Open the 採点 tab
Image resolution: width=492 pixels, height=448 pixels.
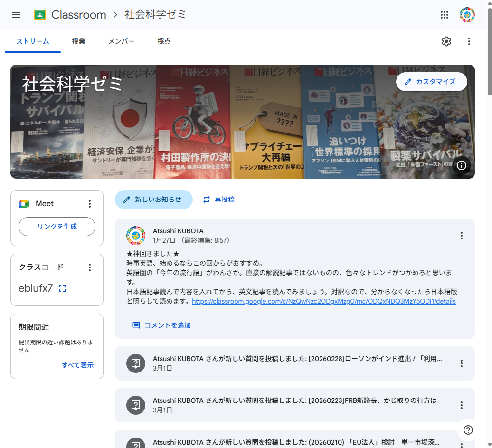pos(164,41)
